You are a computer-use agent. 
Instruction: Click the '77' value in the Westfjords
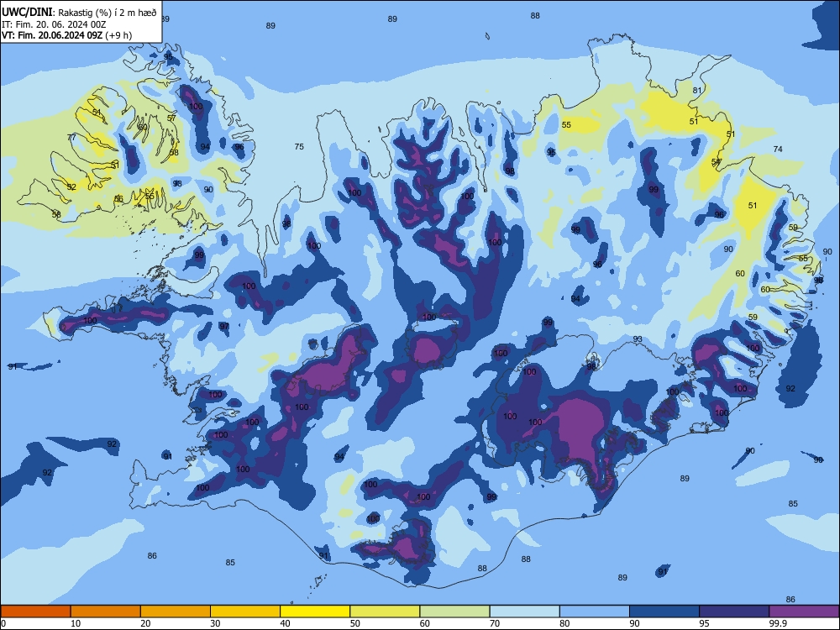[71, 138]
